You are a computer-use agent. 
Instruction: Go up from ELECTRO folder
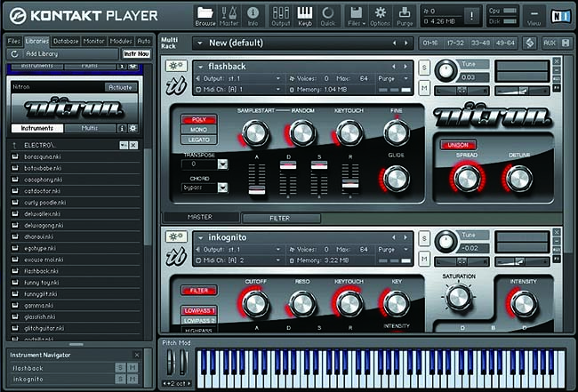(15, 145)
